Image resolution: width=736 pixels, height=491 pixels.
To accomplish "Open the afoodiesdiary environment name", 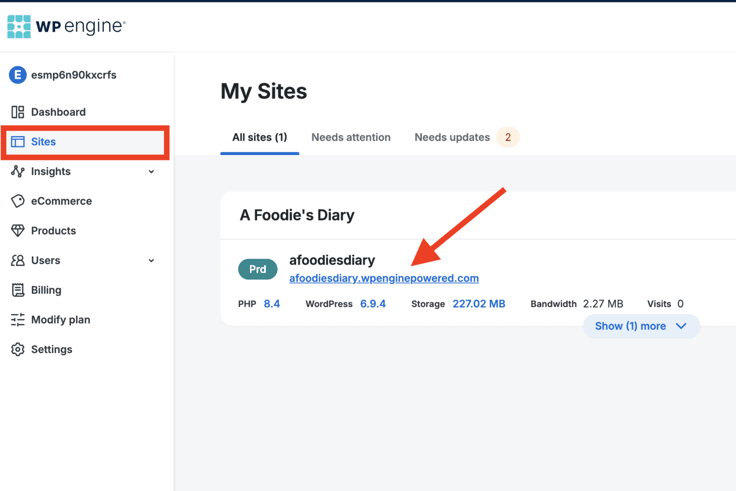I will pyautogui.click(x=332, y=260).
